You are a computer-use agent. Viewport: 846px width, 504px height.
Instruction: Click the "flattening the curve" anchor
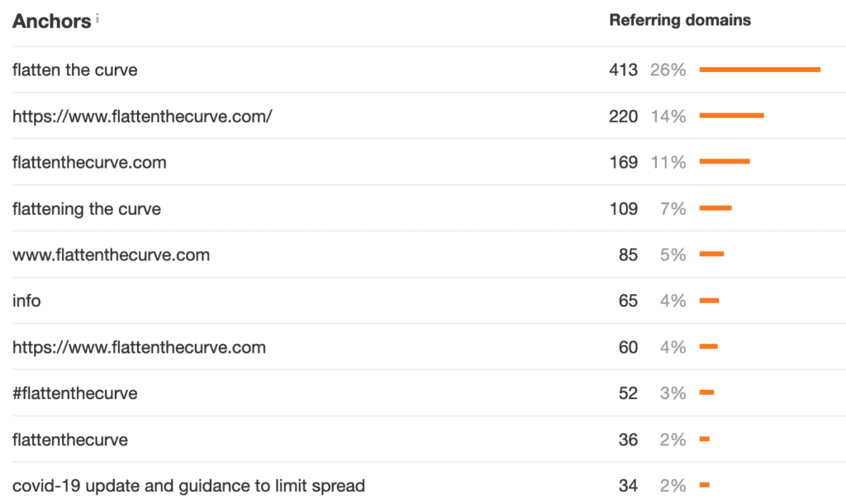pyautogui.click(x=87, y=209)
